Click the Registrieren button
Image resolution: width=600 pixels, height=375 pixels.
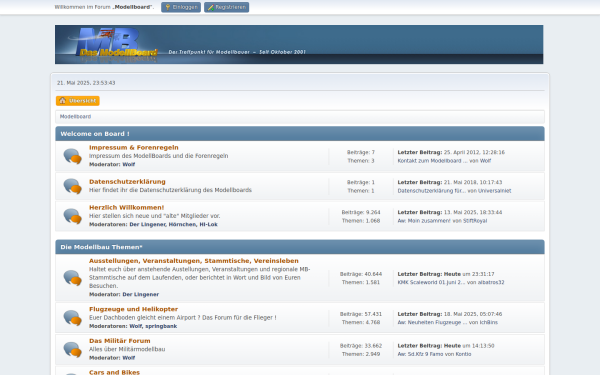226,7
